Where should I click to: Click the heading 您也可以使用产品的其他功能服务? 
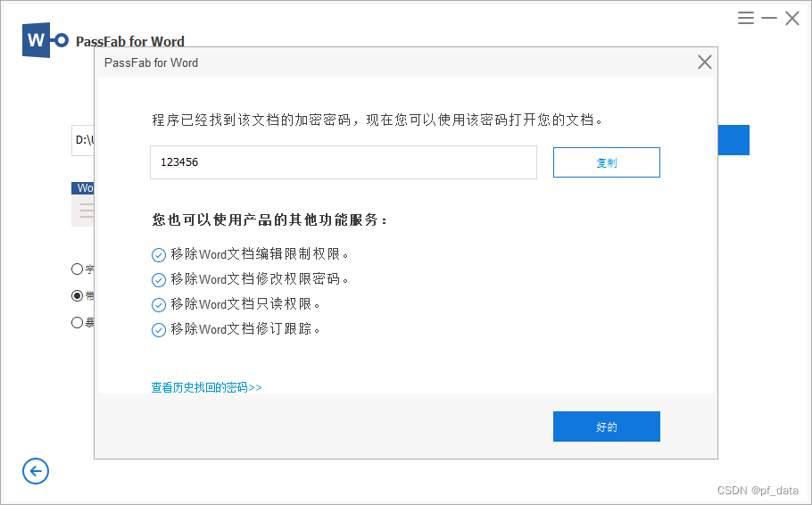click(269, 219)
